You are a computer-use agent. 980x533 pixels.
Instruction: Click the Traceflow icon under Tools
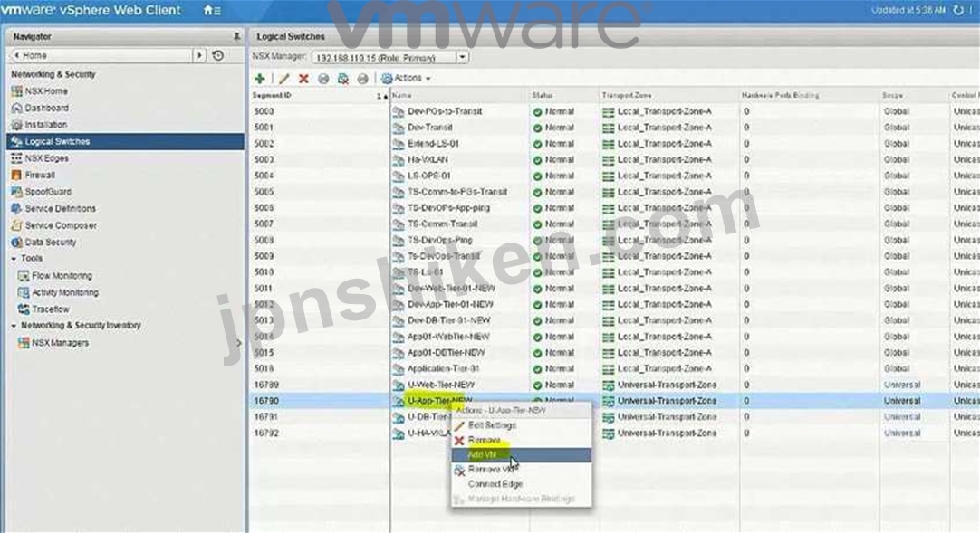[x=24, y=309]
